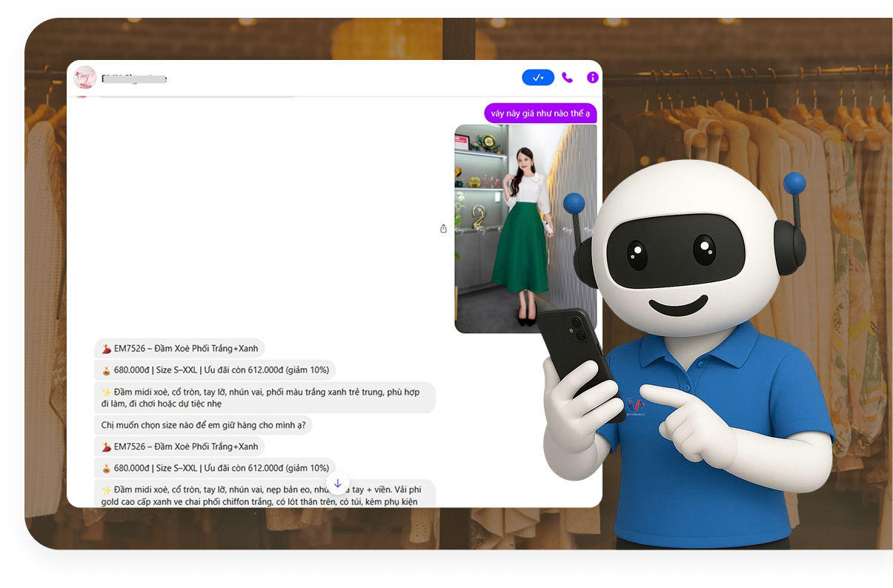The height and width of the screenshot is (588, 893).
Task: Click the dress emoji in the first EM7526 message
Action: point(107,349)
